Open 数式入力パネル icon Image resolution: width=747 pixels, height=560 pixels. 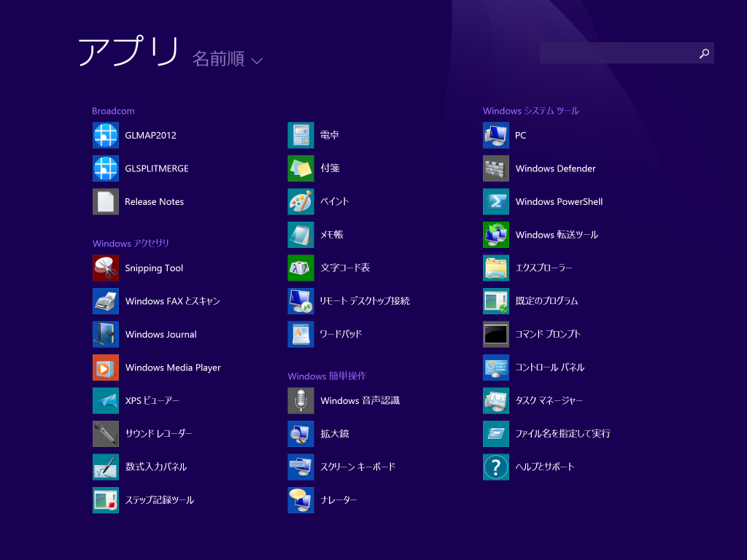105,467
